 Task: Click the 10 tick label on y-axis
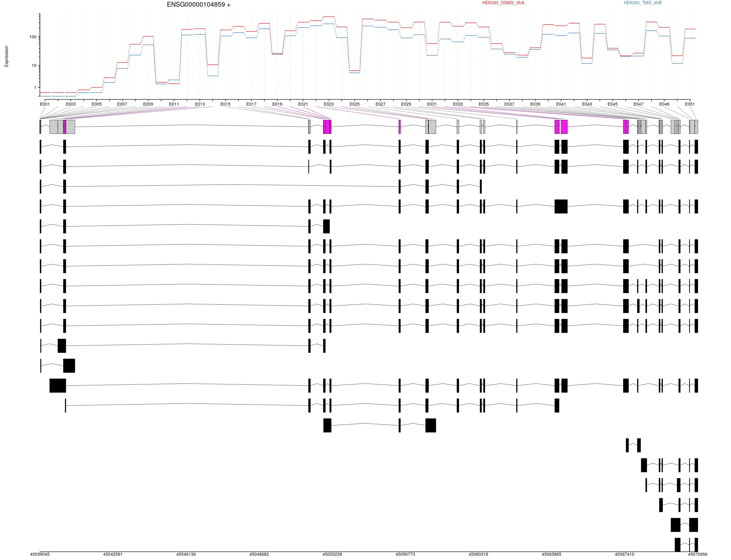click(x=34, y=66)
